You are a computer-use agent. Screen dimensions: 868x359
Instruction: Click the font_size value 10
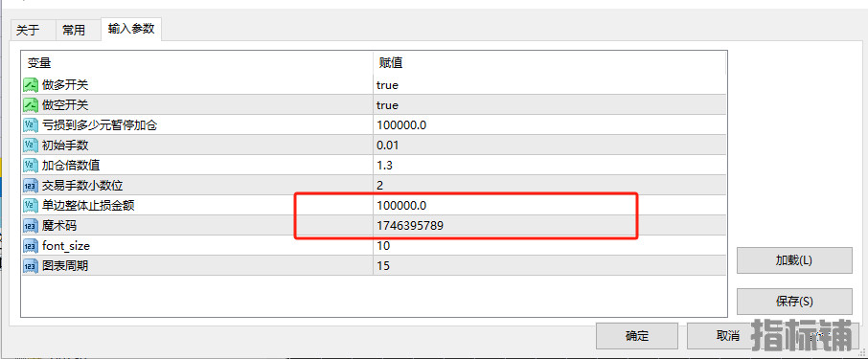(383, 246)
